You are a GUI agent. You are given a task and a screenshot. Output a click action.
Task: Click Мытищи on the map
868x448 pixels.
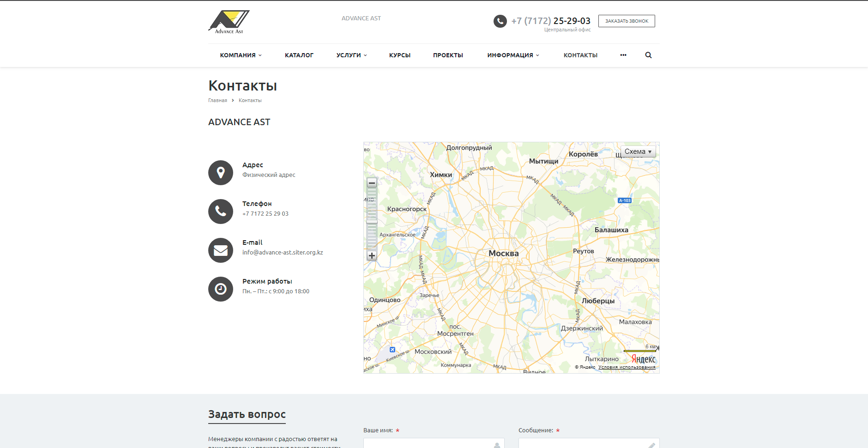(x=543, y=161)
